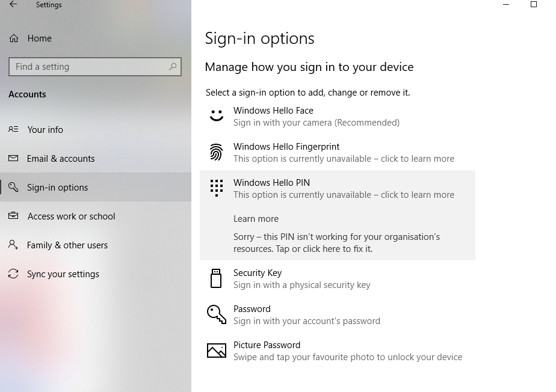Image resolution: width=556 pixels, height=392 pixels.
Task: Click the Home house icon
Action: (14, 38)
